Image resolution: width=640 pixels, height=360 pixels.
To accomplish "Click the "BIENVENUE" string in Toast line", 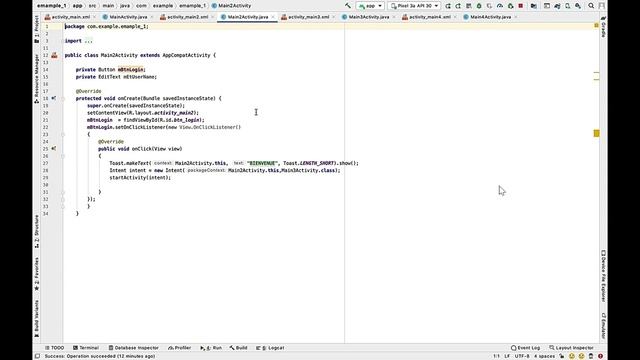I will click(x=262, y=163).
